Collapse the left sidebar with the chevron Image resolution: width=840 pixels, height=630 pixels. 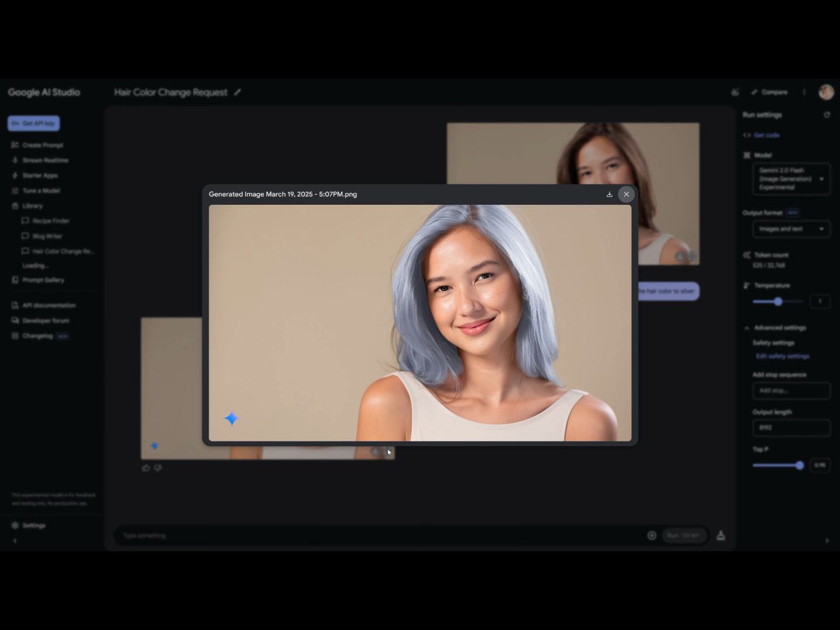[x=15, y=541]
